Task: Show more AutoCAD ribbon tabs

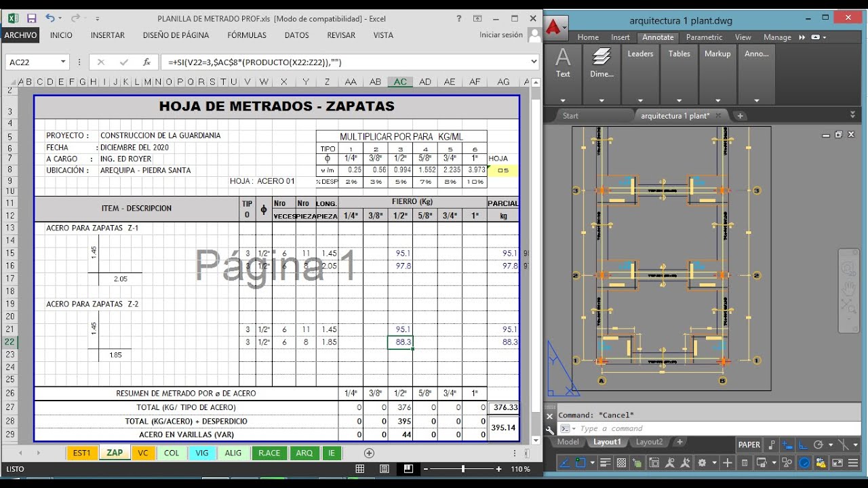Action: point(802,37)
